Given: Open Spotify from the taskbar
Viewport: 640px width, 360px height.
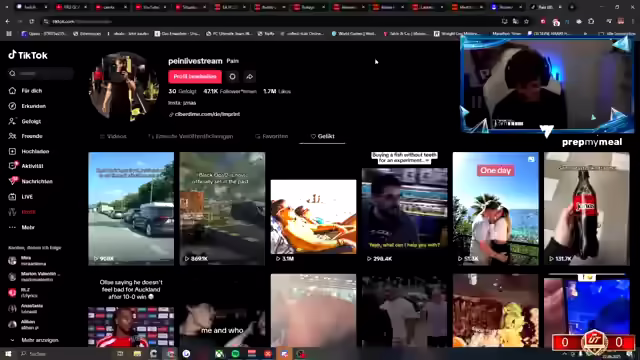Looking at the screenshot, I should coord(236,354).
